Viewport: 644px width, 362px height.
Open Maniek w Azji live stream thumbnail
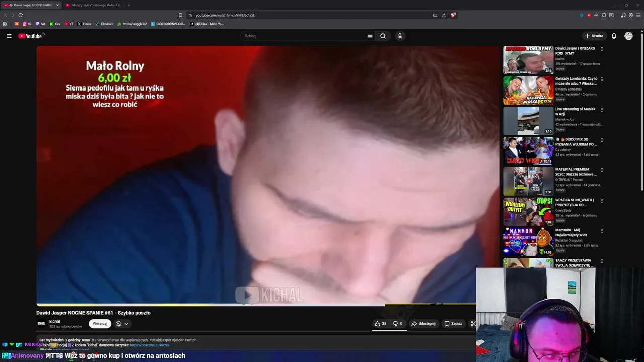pos(528,121)
